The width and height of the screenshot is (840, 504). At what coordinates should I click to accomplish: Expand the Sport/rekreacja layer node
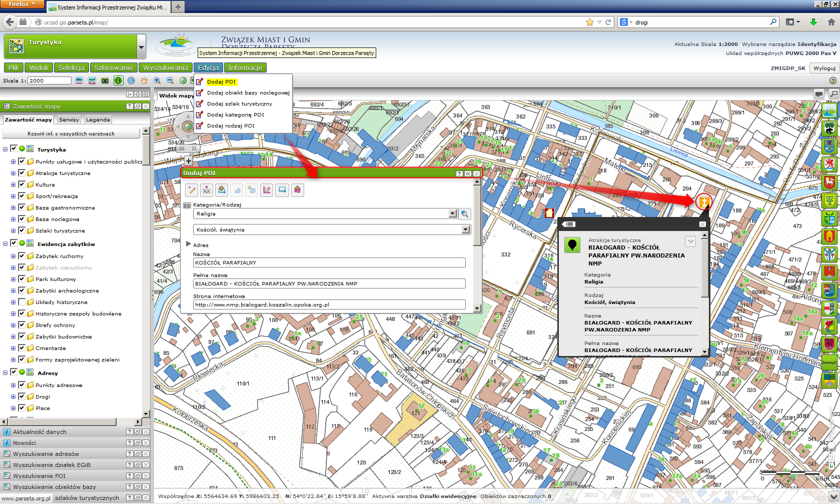[13, 196]
